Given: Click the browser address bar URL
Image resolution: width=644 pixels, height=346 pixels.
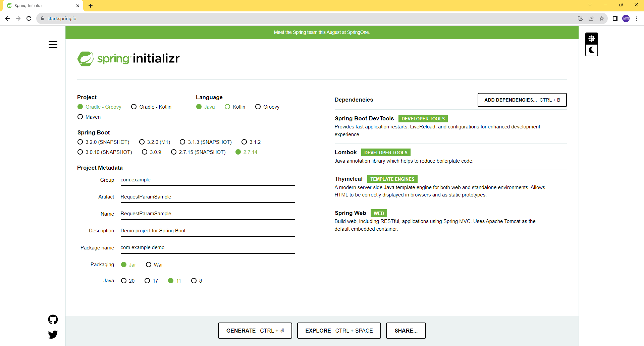Looking at the screenshot, I should 62,18.
